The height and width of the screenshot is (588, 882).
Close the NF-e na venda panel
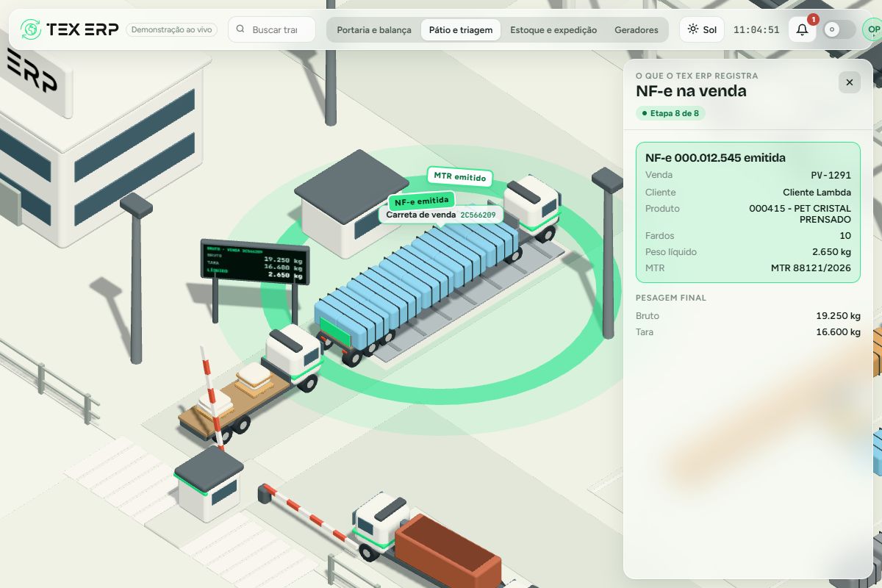coord(849,82)
